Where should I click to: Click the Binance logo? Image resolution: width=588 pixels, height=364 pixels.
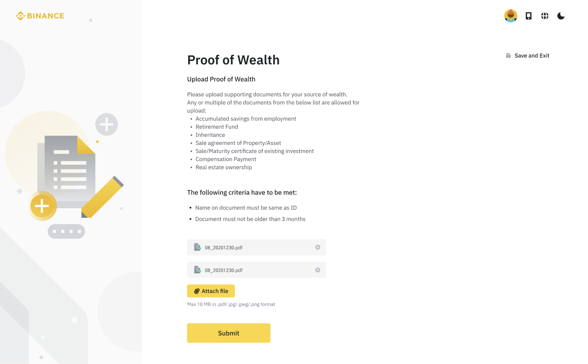point(40,16)
